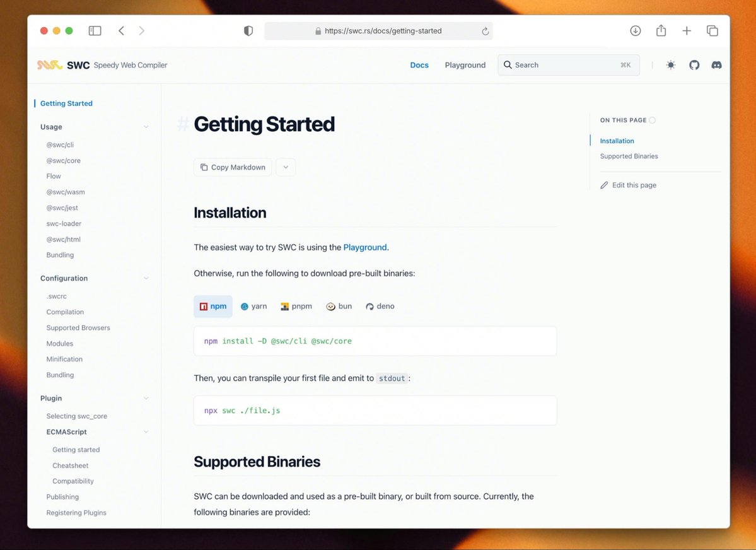Toggle light/dark theme with the sun icon
The width and height of the screenshot is (756, 550).
click(x=671, y=64)
